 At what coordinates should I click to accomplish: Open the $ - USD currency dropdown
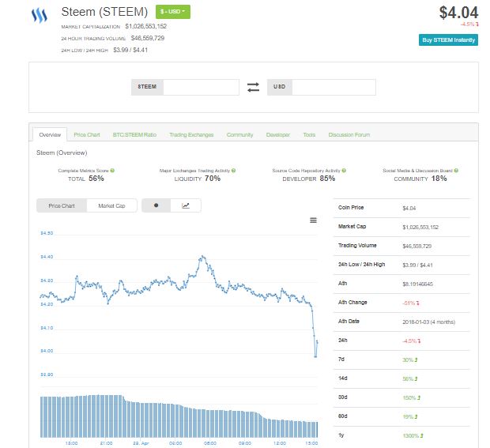(x=173, y=12)
